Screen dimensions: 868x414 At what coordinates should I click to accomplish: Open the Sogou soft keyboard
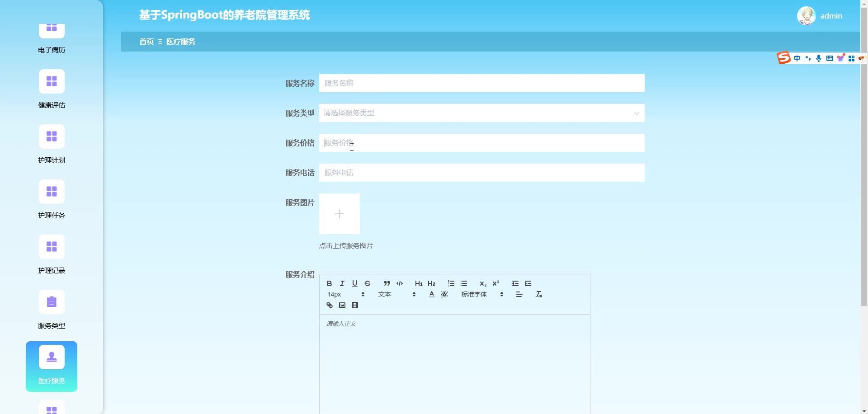pyautogui.click(x=830, y=58)
